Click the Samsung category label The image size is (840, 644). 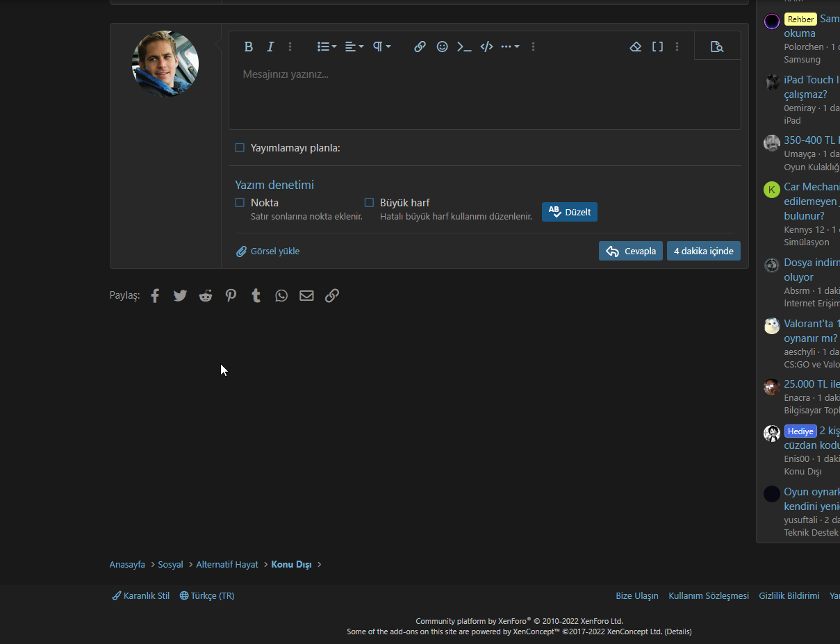(802, 60)
